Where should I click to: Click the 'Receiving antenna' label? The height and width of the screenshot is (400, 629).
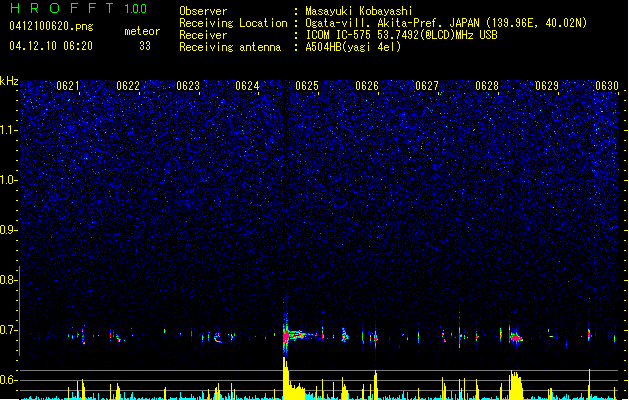[230, 47]
